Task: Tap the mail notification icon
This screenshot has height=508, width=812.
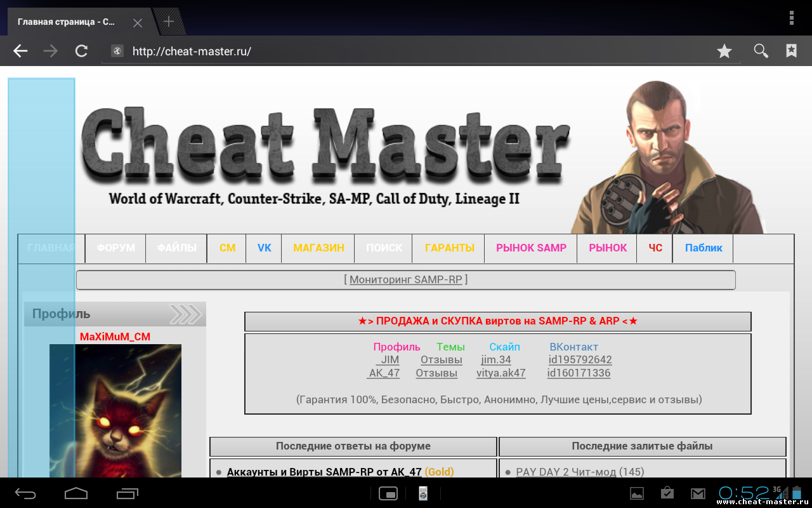Action: 698,493
